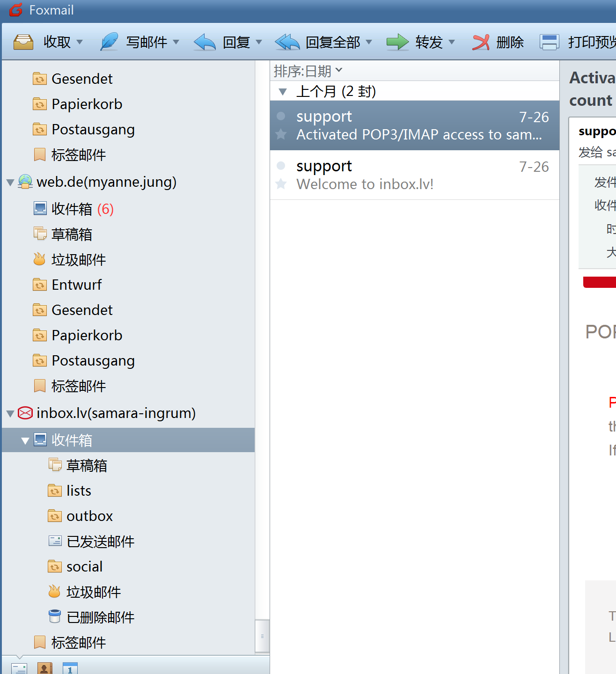Viewport: 616px width, 674px height.
Task: Open the Welcome to inbox.lv! email
Action: click(415, 175)
